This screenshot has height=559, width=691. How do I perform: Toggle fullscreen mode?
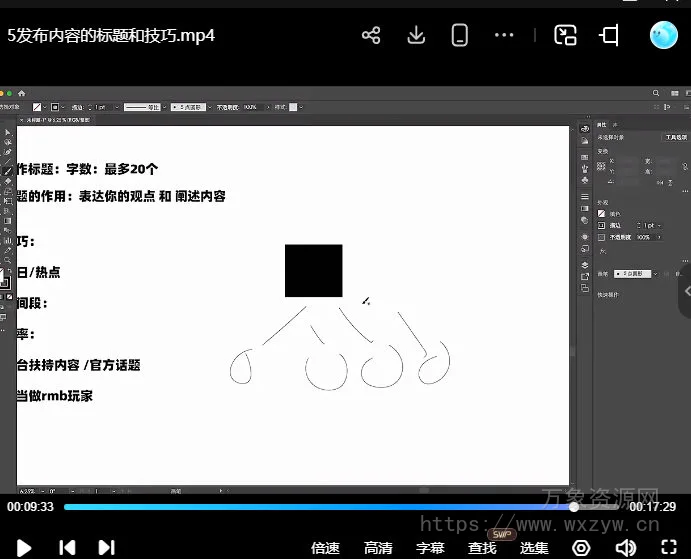tap(668, 547)
